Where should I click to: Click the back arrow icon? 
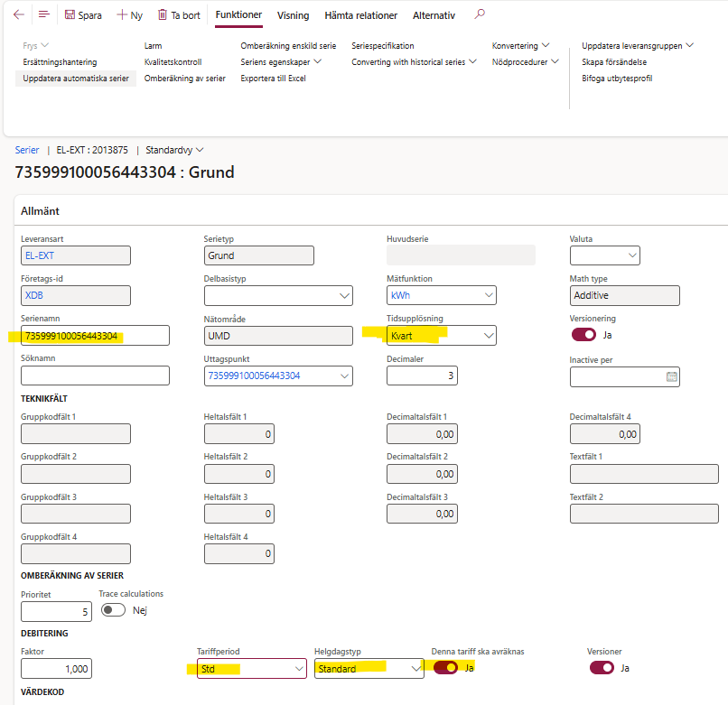click(19, 15)
